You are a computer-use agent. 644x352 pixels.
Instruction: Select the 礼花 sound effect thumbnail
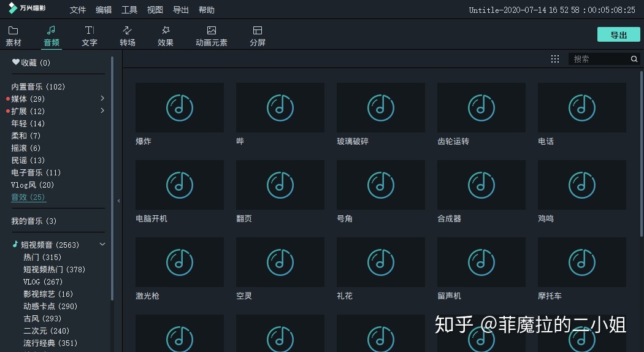pyautogui.click(x=381, y=262)
